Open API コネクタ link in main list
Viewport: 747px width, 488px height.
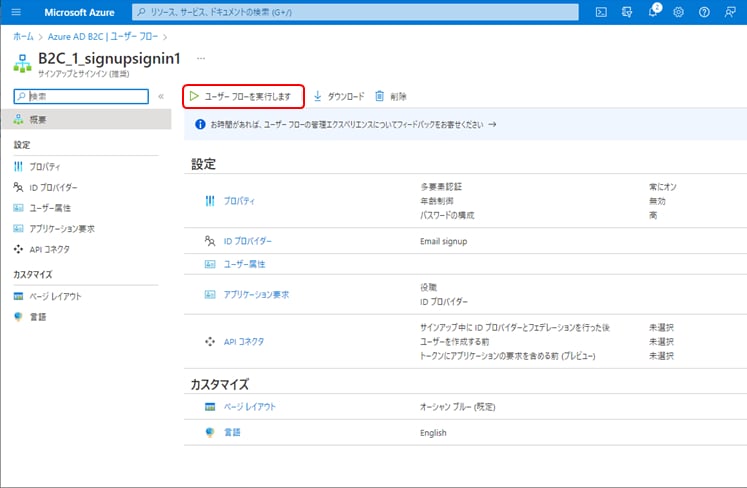tap(244, 342)
